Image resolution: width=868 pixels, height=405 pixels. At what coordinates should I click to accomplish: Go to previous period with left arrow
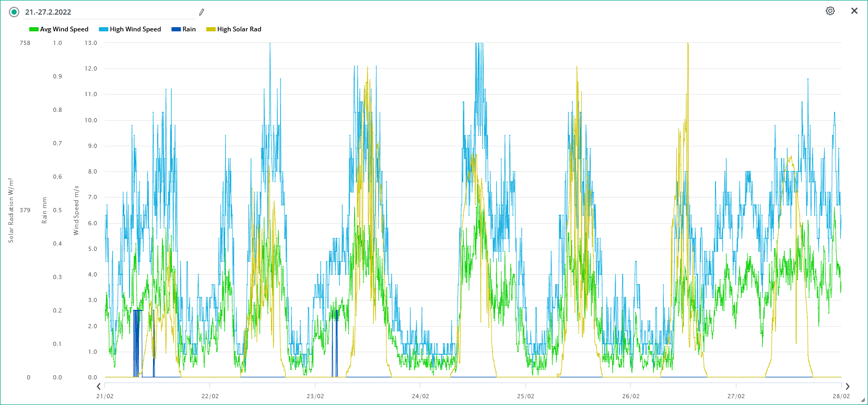99,386
